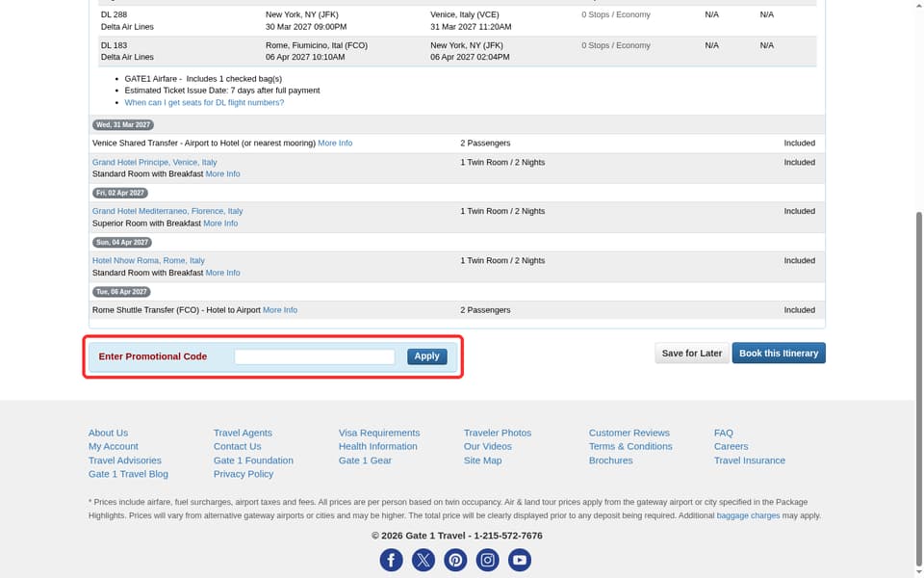This screenshot has width=924, height=578.
Task: Click the Apply promotional code button
Action: (x=426, y=356)
